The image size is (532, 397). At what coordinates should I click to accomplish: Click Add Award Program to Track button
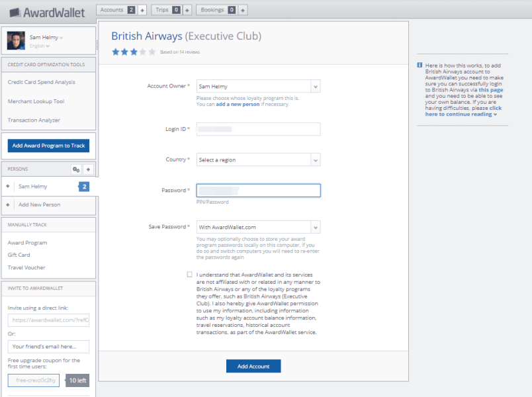coord(48,146)
